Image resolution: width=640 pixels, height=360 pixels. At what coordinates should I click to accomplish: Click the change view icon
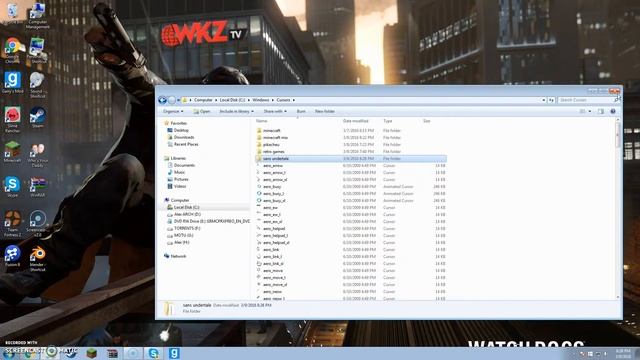pyautogui.click(x=582, y=111)
